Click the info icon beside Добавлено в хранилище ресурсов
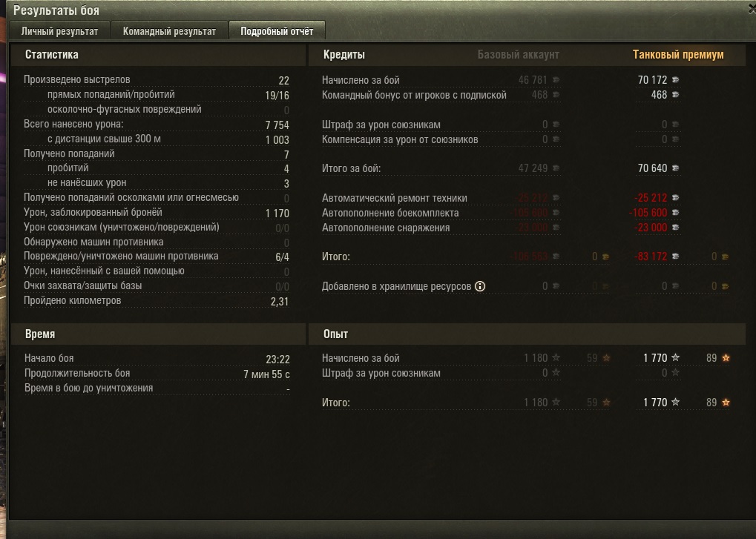Image resolution: width=756 pixels, height=539 pixels. tap(480, 286)
